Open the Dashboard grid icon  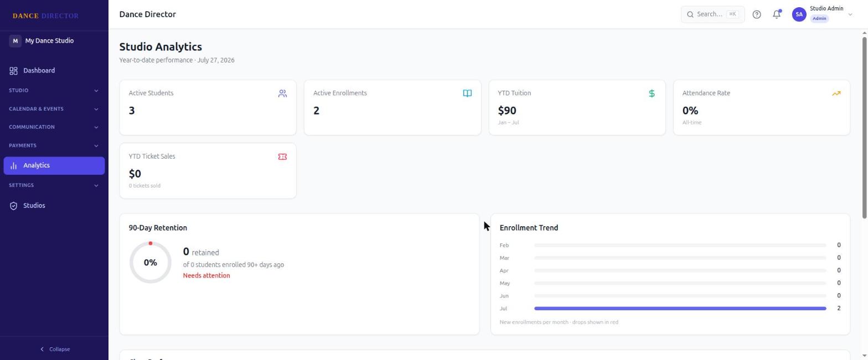13,71
